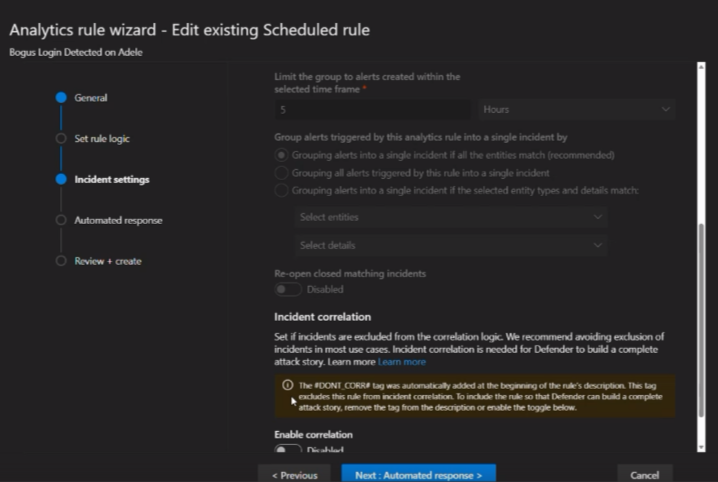This screenshot has width=718, height=482.
Task: Click scrollbar down arrow icon
Action: [700, 446]
